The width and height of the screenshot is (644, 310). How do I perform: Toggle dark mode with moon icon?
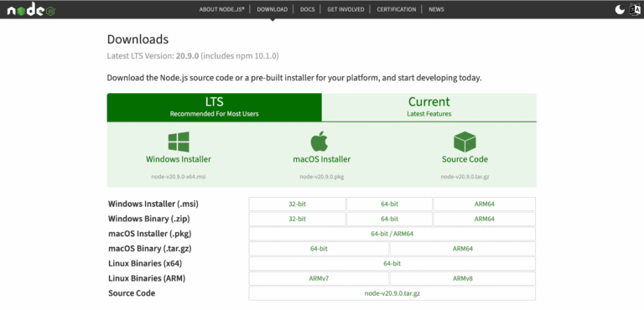(x=620, y=9)
